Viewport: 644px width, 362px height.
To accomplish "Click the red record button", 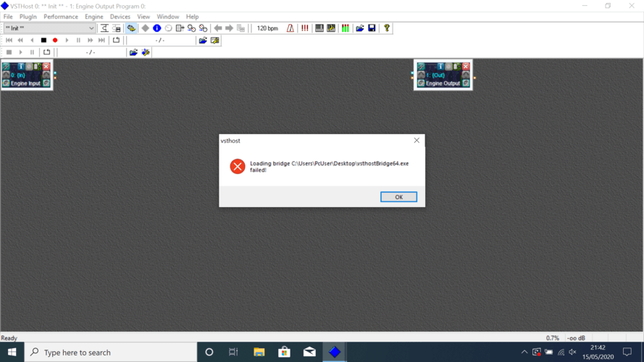I will (x=55, y=41).
